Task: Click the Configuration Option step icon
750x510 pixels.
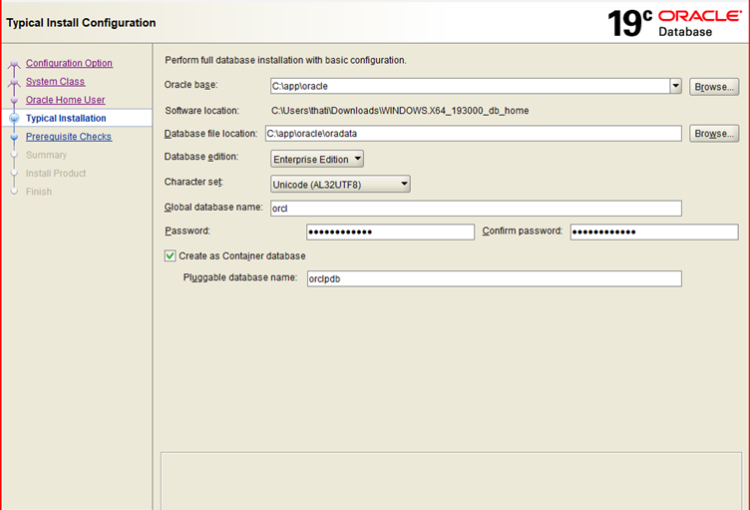Action: click(13, 64)
